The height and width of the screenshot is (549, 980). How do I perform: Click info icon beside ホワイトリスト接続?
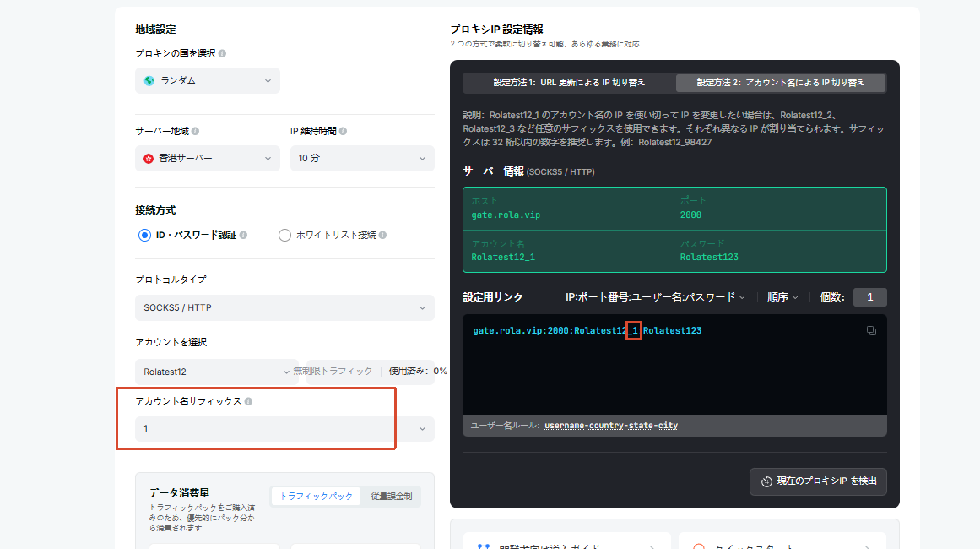(x=382, y=235)
